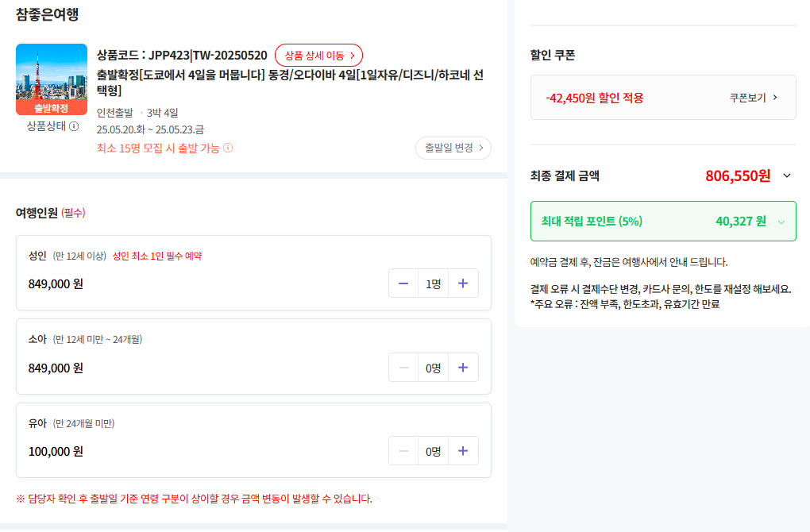Decrease child (소아) count with minus button
810x532 pixels.
403,368
